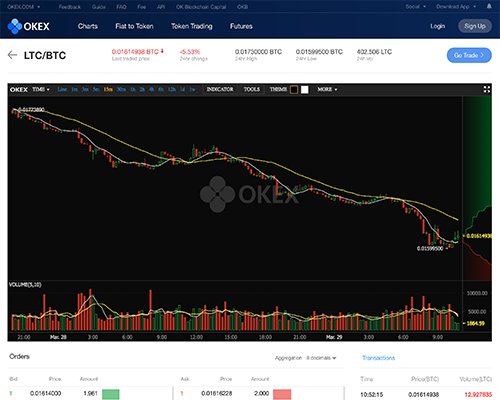This screenshot has width=500, height=400.
Task: Open the INDICATOR panel
Action: pyautogui.click(x=220, y=89)
